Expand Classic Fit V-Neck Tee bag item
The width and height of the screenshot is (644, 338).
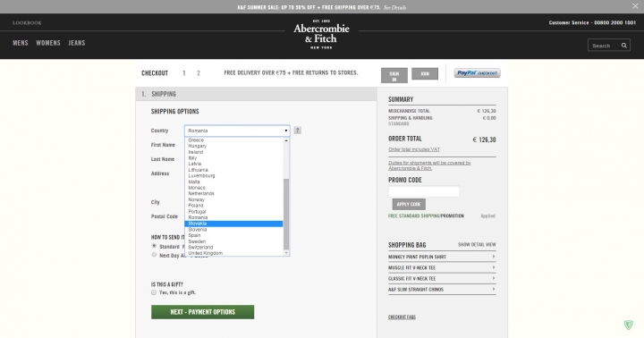442,278
